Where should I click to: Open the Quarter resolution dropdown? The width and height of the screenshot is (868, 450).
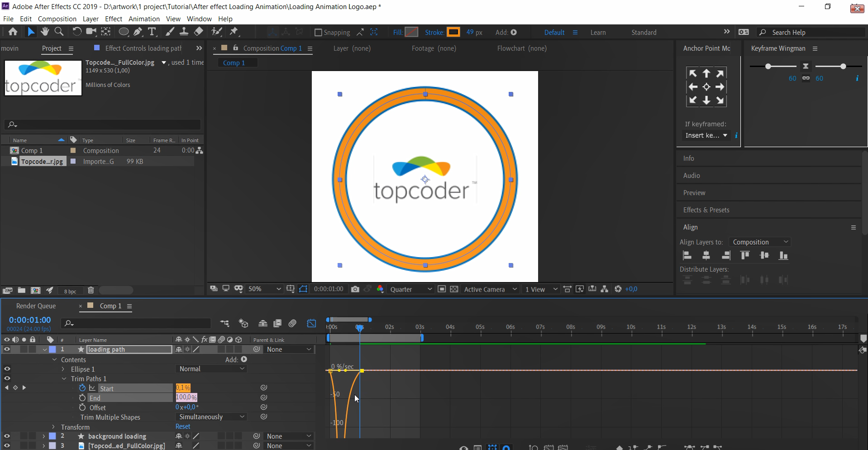tap(411, 289)
